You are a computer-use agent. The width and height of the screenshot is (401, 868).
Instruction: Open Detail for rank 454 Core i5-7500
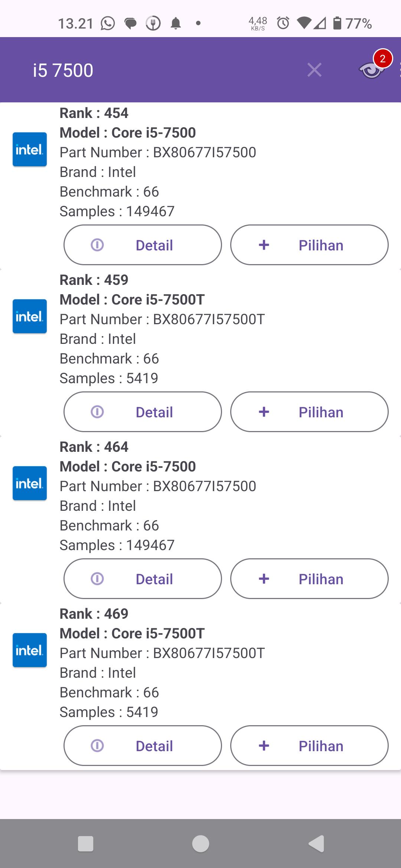click(x=143, y=245)
